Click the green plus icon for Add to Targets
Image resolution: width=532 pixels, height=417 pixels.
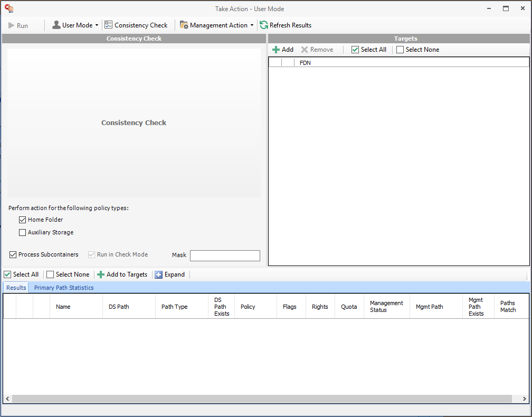pos(101,274)
